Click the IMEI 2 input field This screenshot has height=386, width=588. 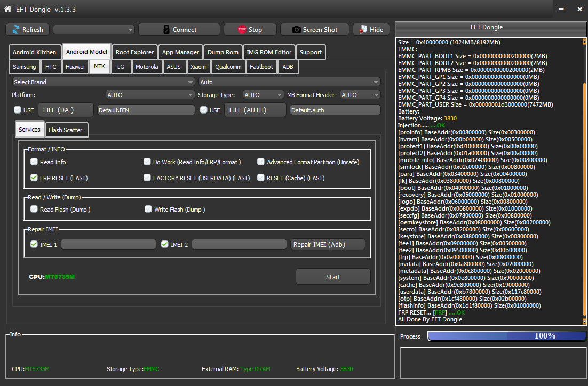[239, 244]
